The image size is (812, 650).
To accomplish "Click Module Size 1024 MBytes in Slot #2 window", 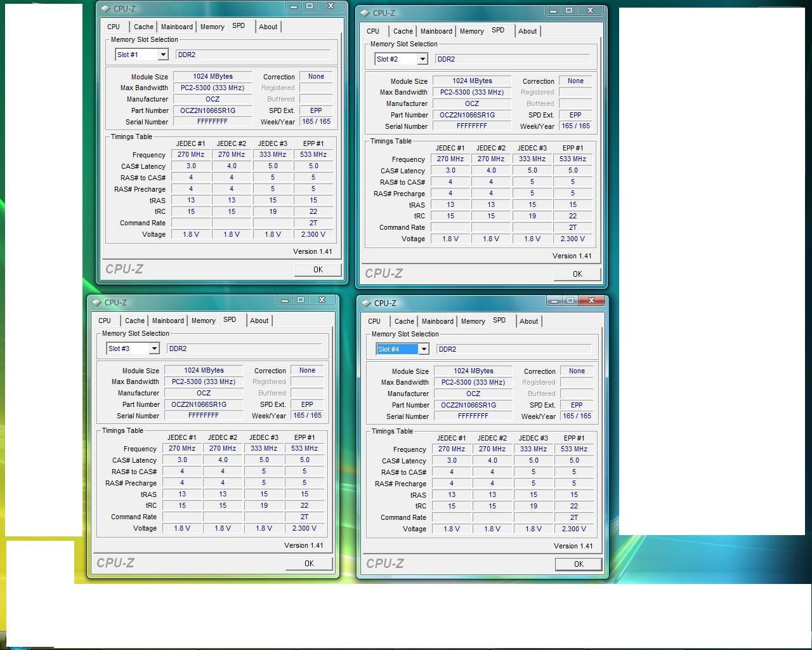I will (472, 81).
